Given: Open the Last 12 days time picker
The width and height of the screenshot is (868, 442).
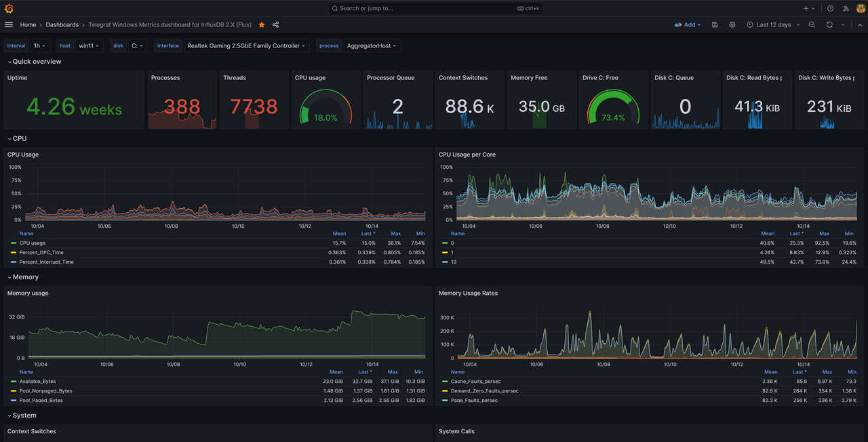Looking at the screenshot, I should pyautogui.click(x=773, y=24).
